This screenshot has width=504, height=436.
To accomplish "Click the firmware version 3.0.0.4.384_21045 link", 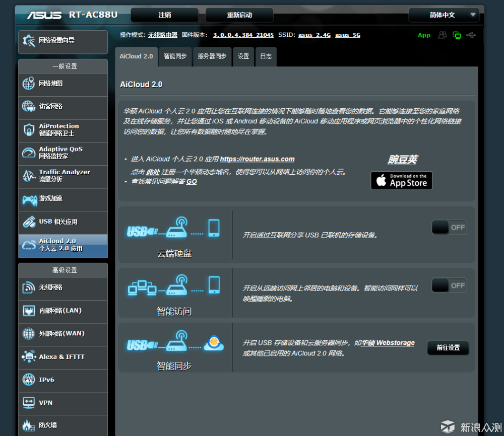I will click(243, 35).
